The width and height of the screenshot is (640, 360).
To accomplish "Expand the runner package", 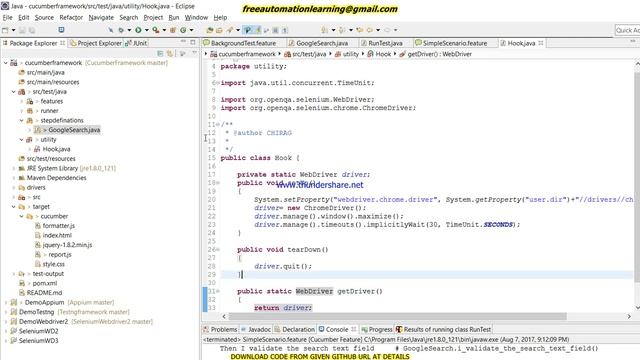I will coord(22,111).
